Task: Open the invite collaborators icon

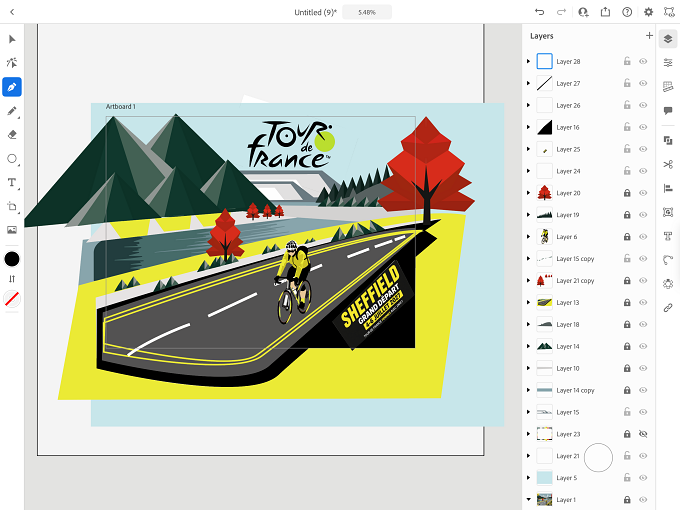Action: (583, 12)
